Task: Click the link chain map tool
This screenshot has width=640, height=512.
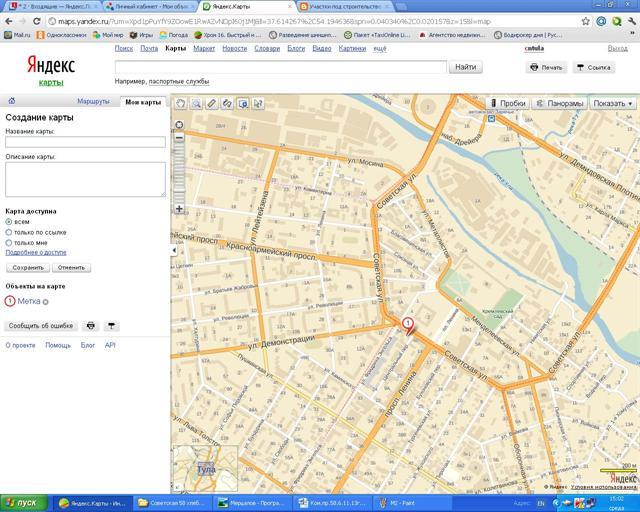Action: (227, 104)
